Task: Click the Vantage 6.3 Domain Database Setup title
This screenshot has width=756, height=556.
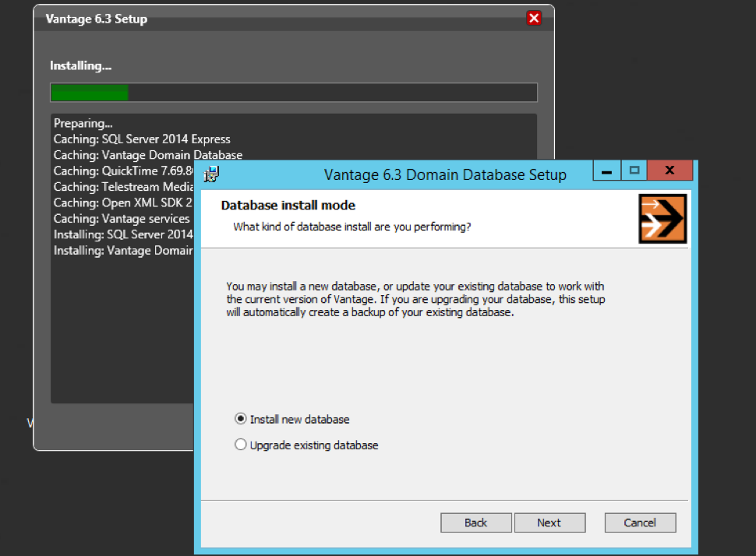Action: tap(445, 174)
